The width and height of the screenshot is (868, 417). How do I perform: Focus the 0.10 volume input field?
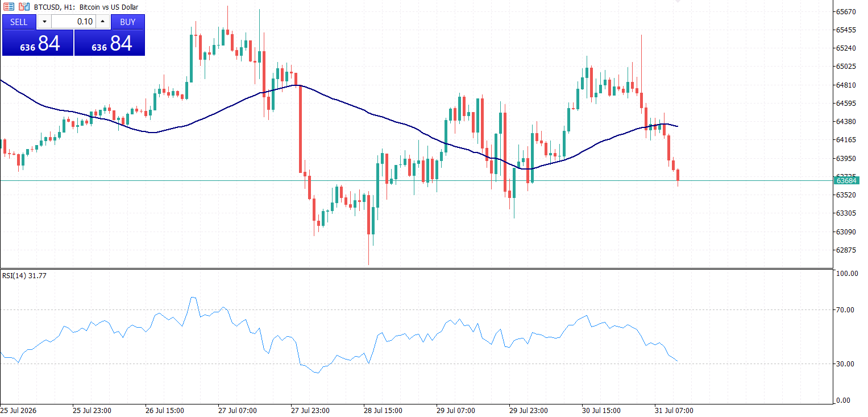point(73,22)
